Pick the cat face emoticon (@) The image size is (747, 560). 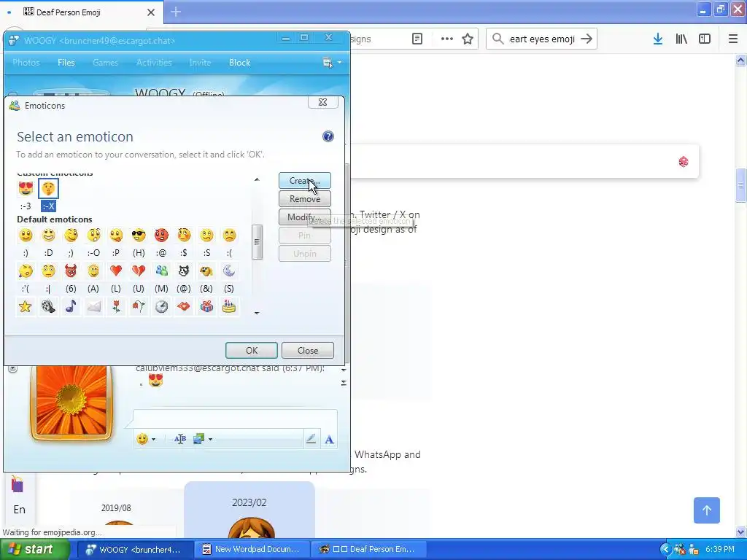(184, 271)
